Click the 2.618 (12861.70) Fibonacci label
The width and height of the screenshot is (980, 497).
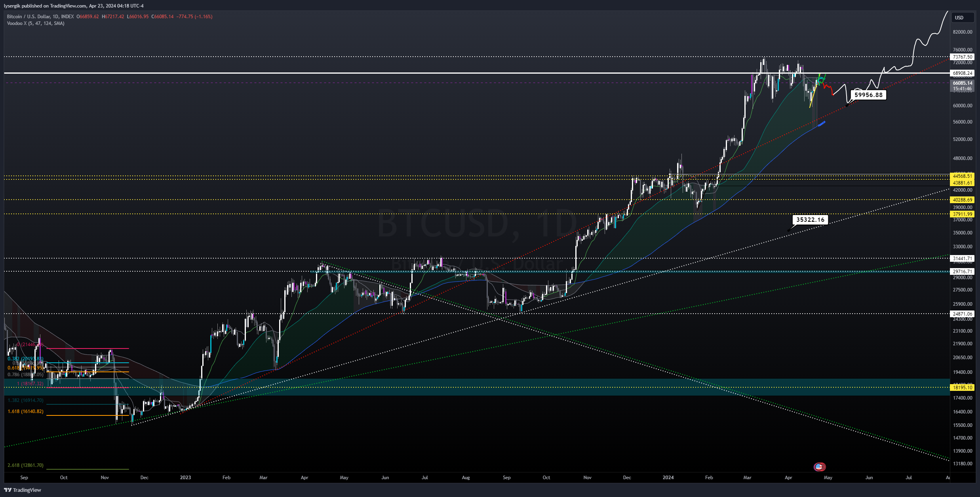(x=26, y=465)
